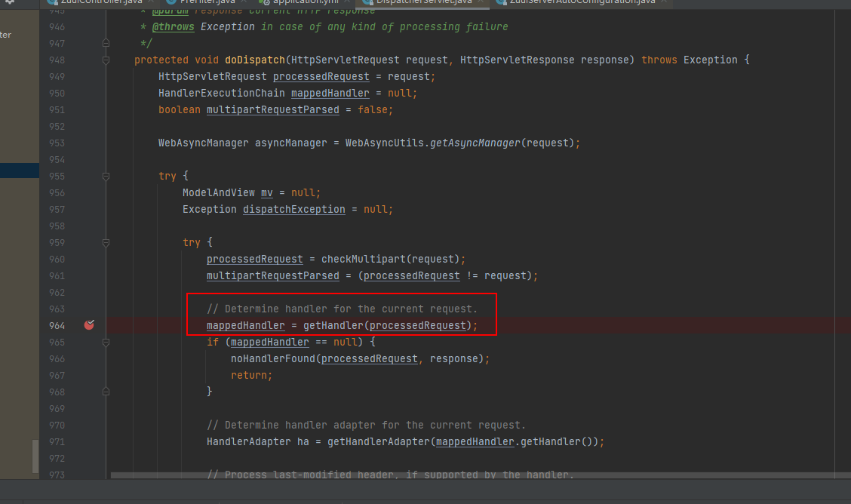
Task: Click multipartRequestParsed declaration on line 951
Action: coord(272,109)
